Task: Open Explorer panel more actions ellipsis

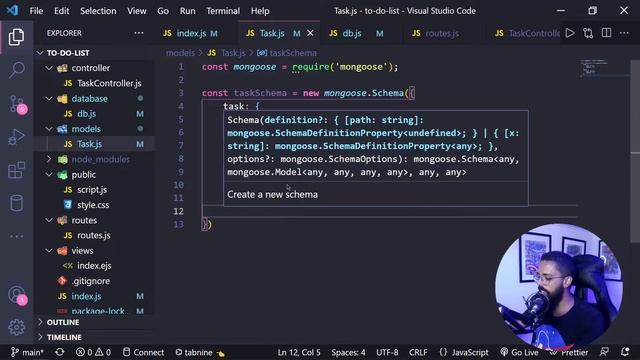Action: (x=139, y=33)
